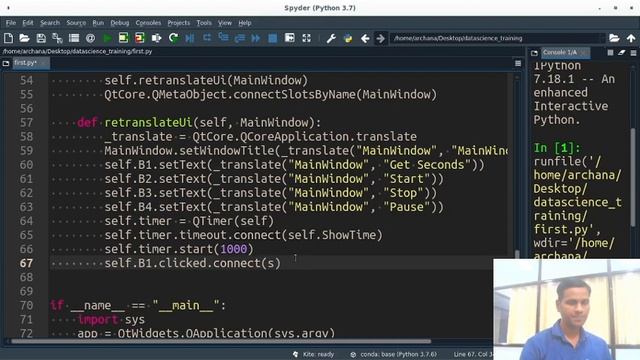The image size is (640, 360).
Task: Open Preferences with the wrench icon
Action: 331,38
